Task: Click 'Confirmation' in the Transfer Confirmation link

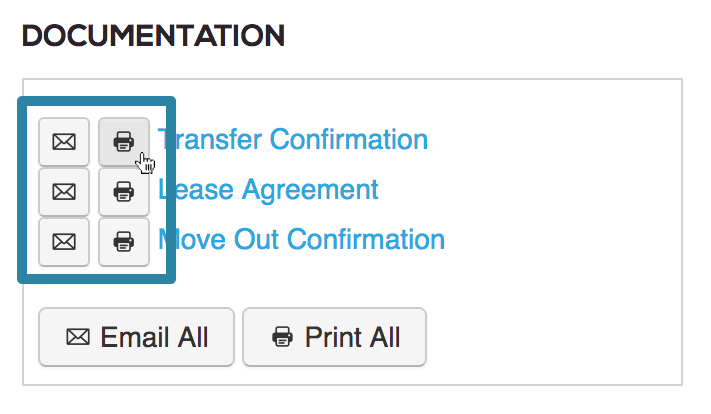Action: pyautogui.click(x=349, y=139)
